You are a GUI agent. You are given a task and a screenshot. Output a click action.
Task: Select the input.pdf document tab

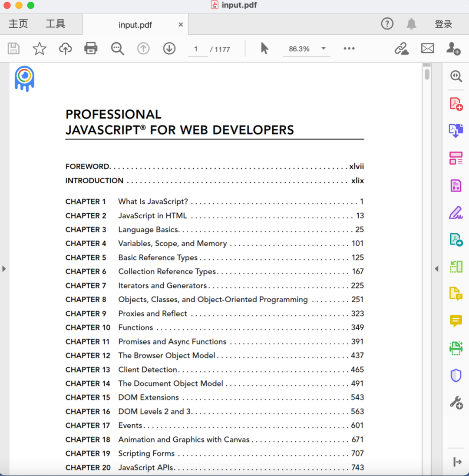click(135, 25)
